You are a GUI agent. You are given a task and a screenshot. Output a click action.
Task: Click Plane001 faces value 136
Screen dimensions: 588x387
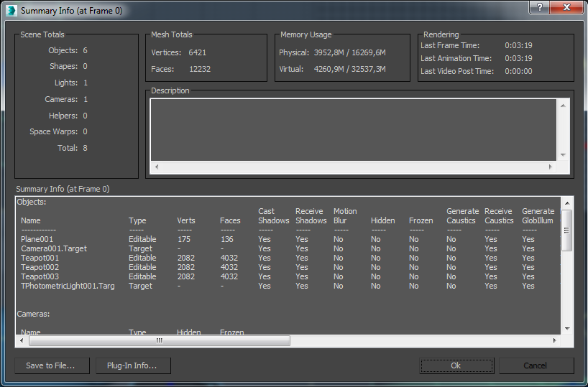pos(226,239)
